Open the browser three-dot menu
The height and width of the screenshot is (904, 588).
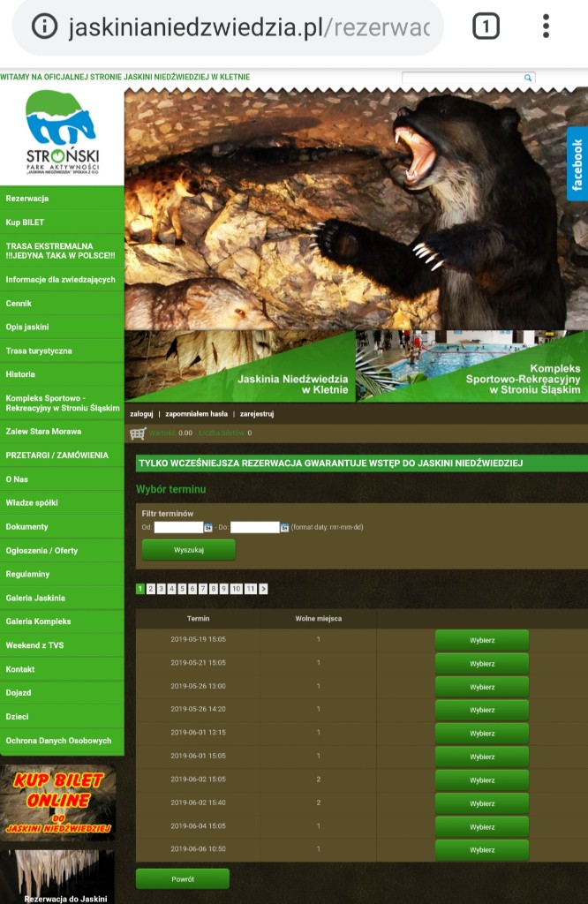click(546, 26)
